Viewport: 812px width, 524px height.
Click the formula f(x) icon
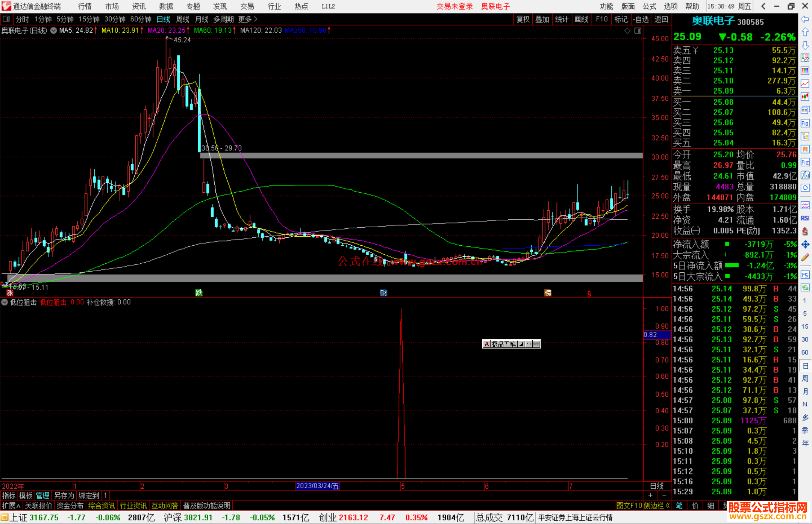point(805,175)
